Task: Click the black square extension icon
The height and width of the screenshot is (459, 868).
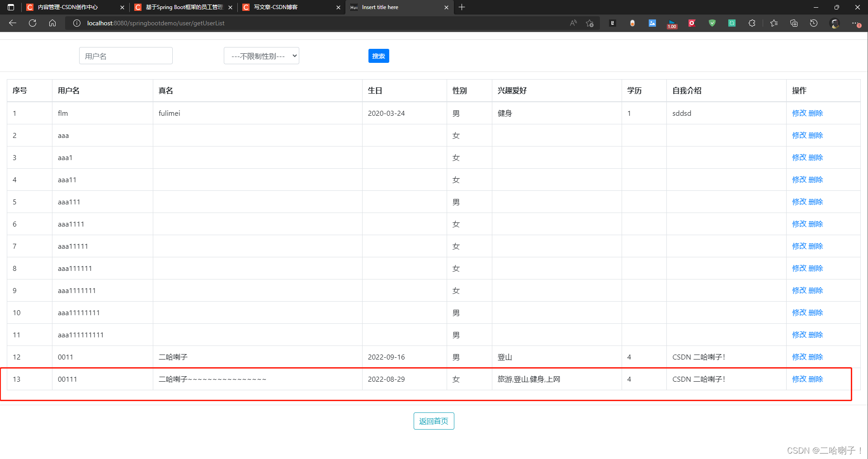Action: click(613, 23)
